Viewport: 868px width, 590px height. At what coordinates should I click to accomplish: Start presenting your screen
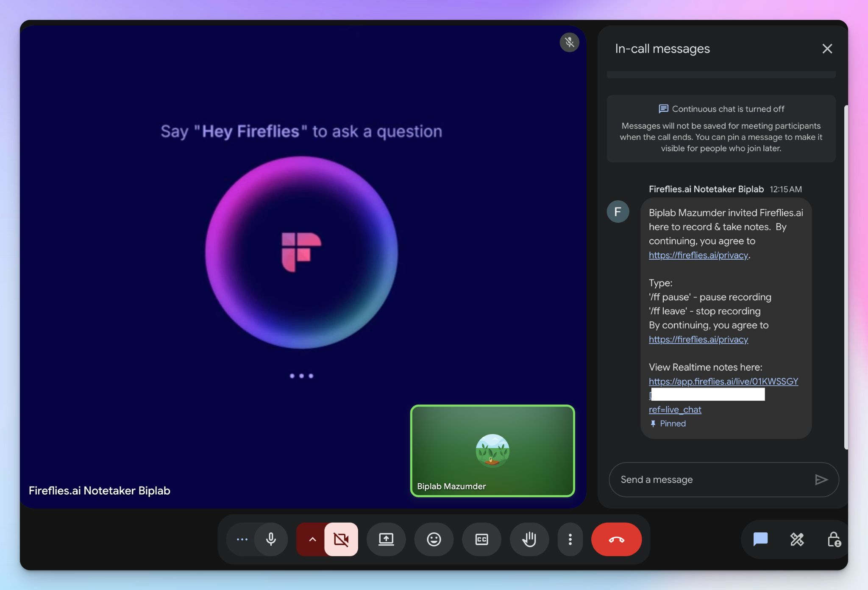pyautogui.click(x=386, y=539)
